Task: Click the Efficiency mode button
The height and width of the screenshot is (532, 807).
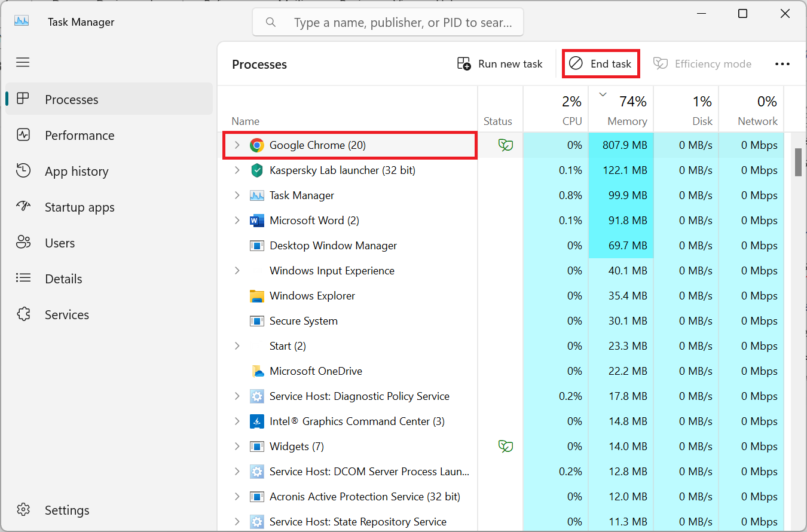Action: [x=702, y=64]
